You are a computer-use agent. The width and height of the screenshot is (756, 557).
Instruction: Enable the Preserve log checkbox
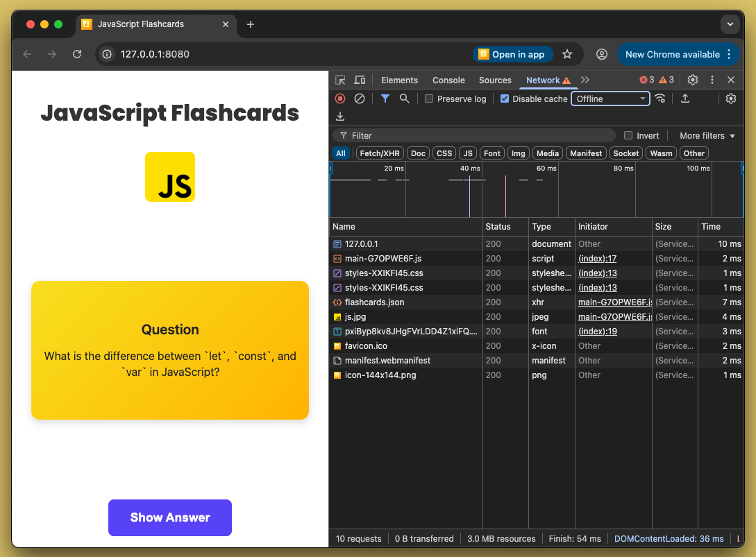428,98
